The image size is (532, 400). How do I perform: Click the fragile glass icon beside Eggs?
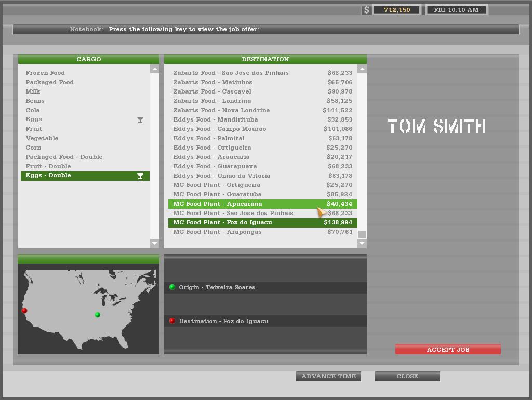click(140, 120)
